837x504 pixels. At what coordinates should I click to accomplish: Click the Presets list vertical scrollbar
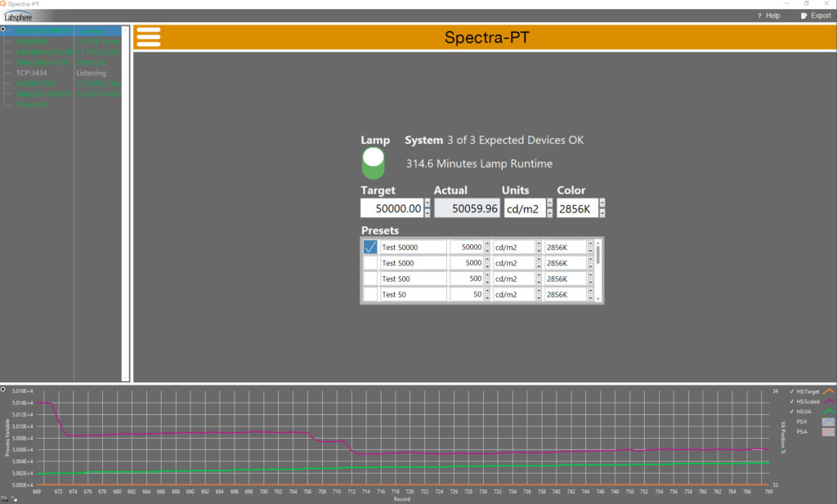tap(598, 270)
